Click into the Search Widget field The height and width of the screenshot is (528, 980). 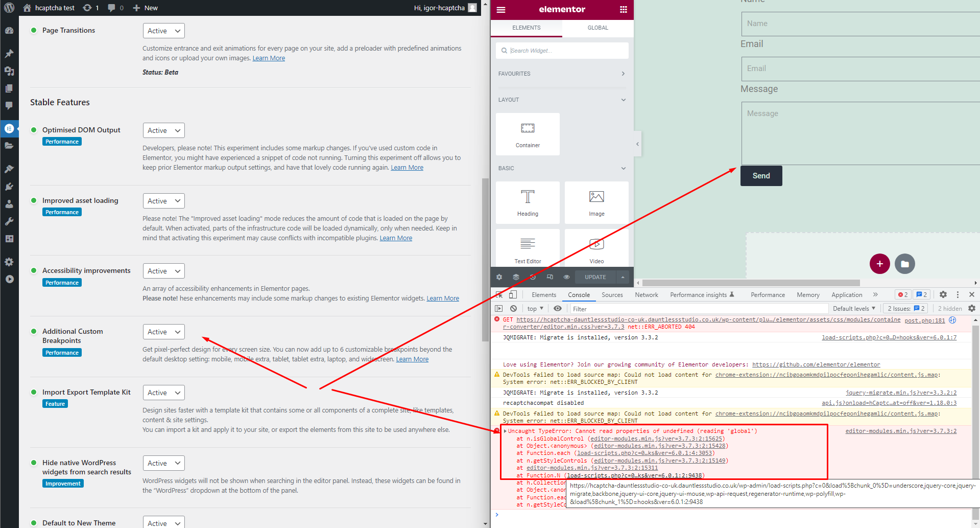562,50
